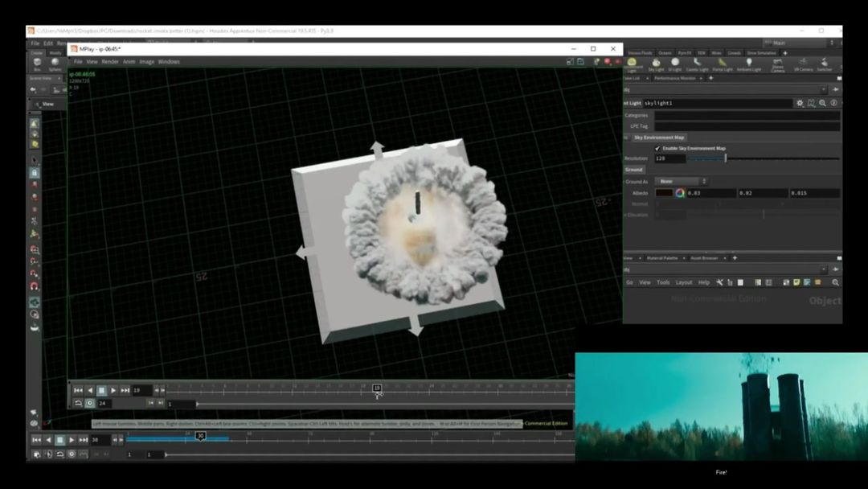Add new pane tab beside Asset Browser
This screenshot has height=489, width=868.
735,258
